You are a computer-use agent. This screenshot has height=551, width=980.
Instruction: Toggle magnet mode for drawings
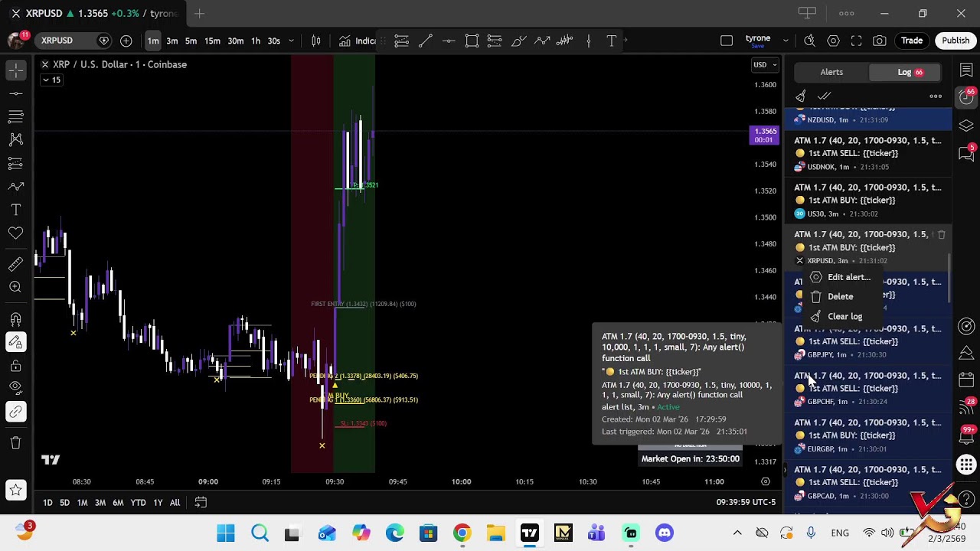click(15, 319)
